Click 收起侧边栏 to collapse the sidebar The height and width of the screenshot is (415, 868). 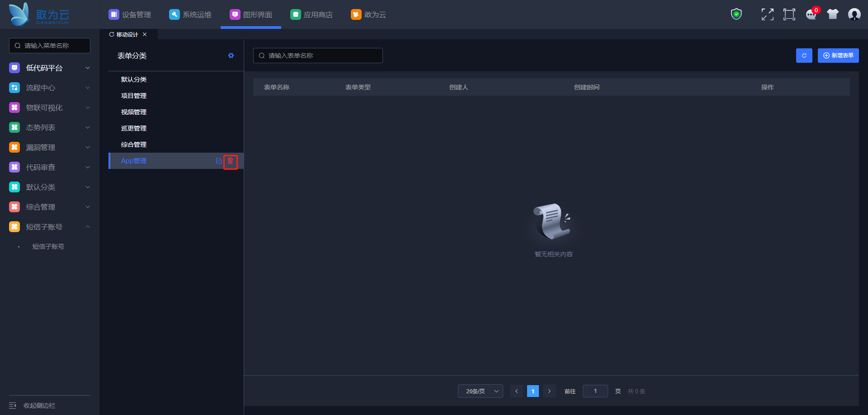tap(39, 406)
